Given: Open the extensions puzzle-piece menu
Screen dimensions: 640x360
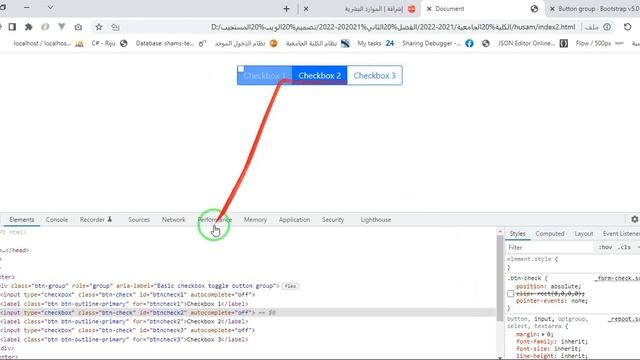Looking at the screenshot, I should point(29,27).
